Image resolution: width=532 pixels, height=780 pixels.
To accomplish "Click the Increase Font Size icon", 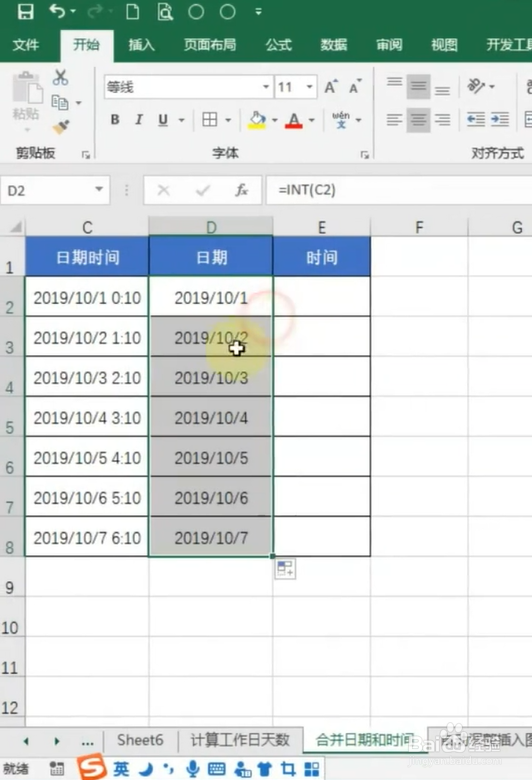I will point(331,87).
